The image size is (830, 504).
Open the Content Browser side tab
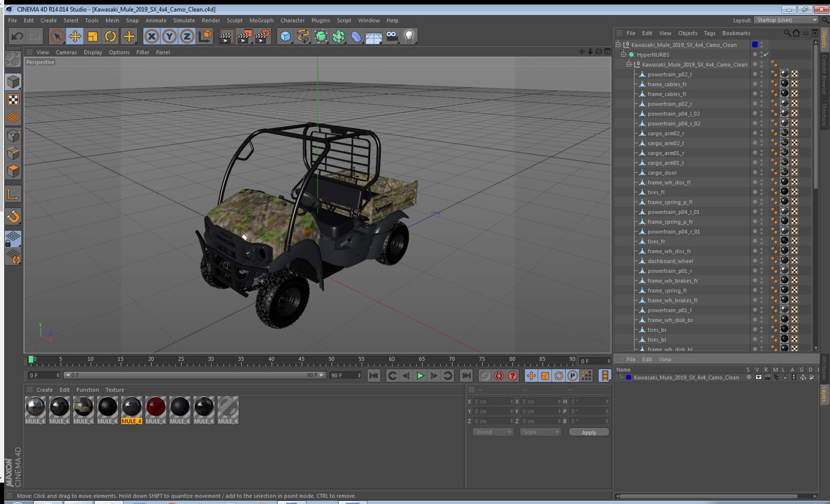click(824, 75)
